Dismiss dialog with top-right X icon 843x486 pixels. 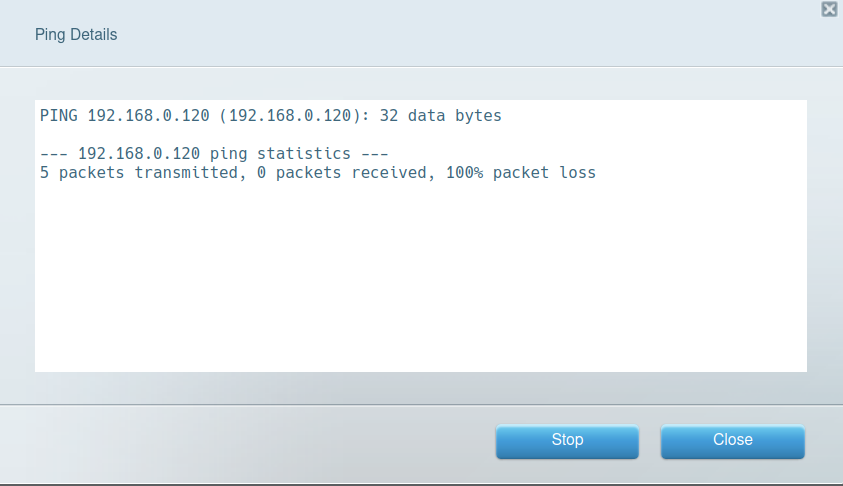(x=829, y=9)
